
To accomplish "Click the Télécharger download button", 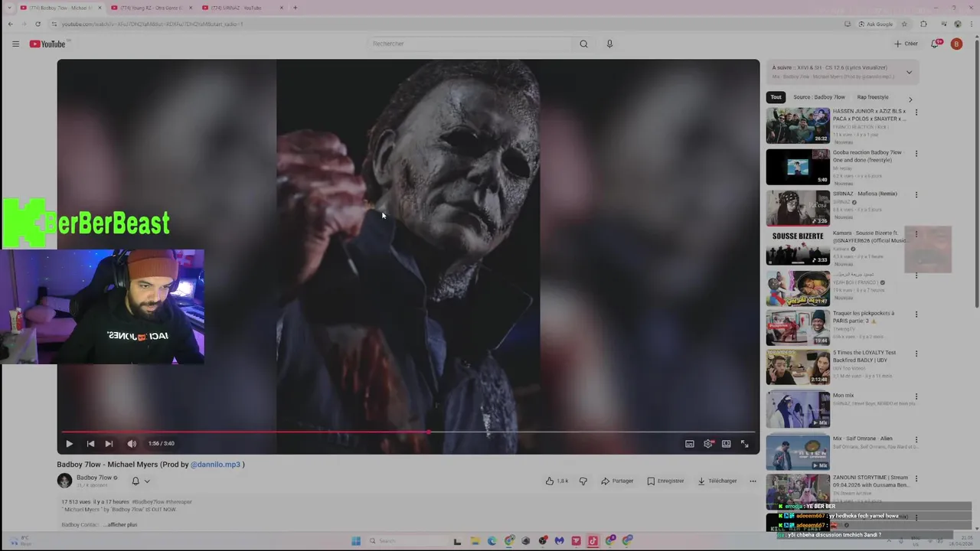I will point(717,481).
